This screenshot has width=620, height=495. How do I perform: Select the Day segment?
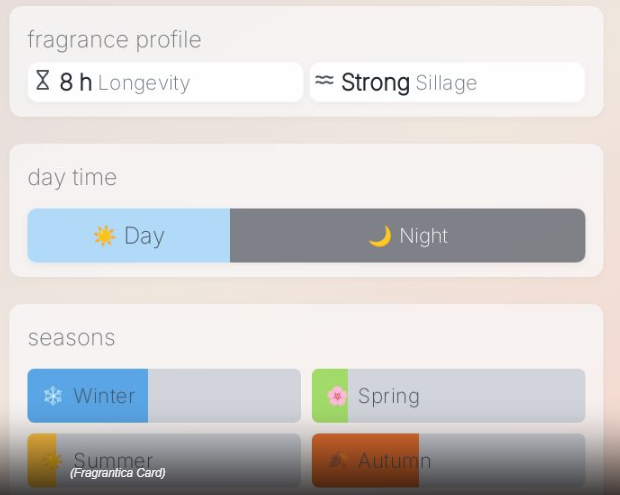[129, 236]
